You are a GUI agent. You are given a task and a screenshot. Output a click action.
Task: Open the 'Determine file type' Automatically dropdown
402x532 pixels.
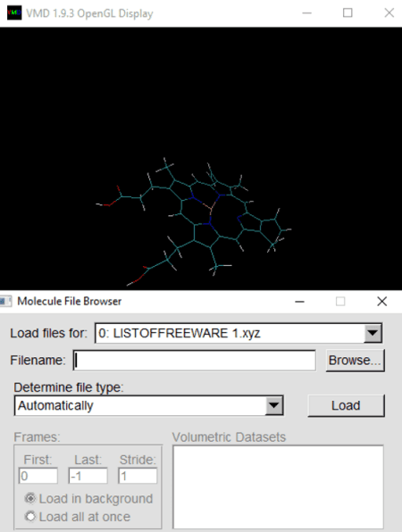[x=148, y=405]
